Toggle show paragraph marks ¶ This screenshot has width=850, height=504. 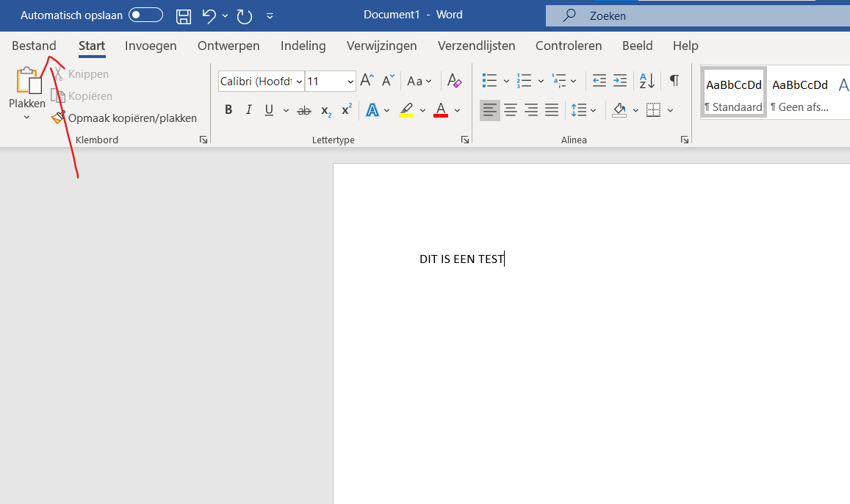click(674, 80)
